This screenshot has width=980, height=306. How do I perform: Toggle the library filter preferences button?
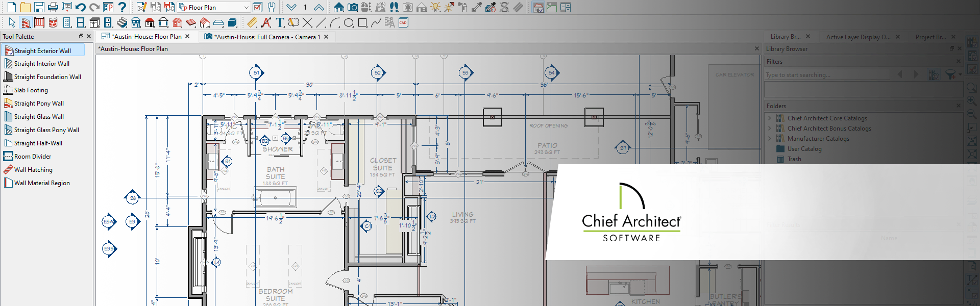934,75
